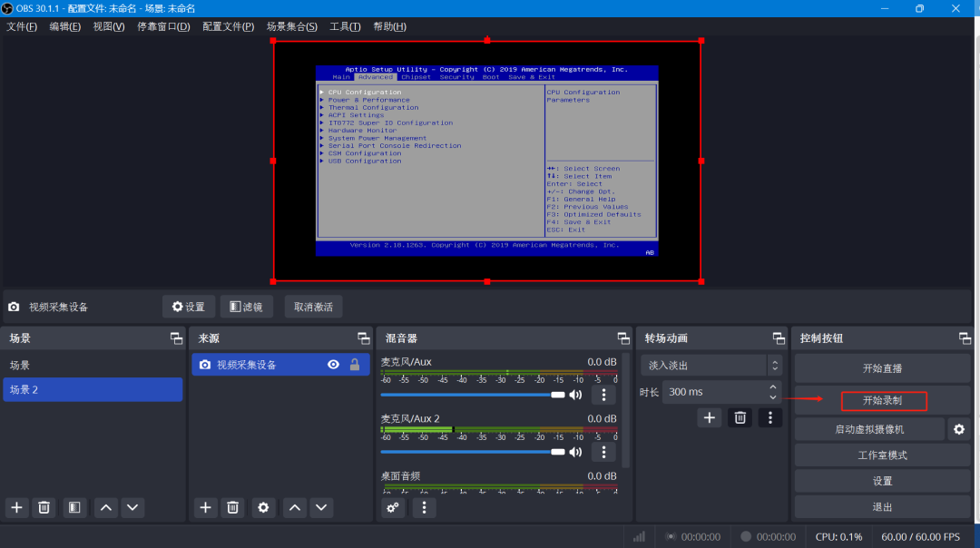The height and width of the screenshot is (548, 980).
Task: Open source 设置 from the source toolbar
Action: (x=189, y=307)
